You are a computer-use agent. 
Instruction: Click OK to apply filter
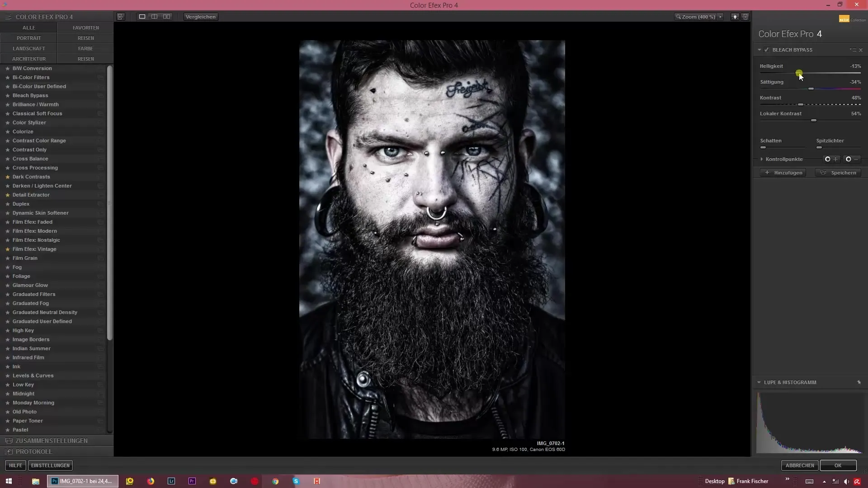838,465
